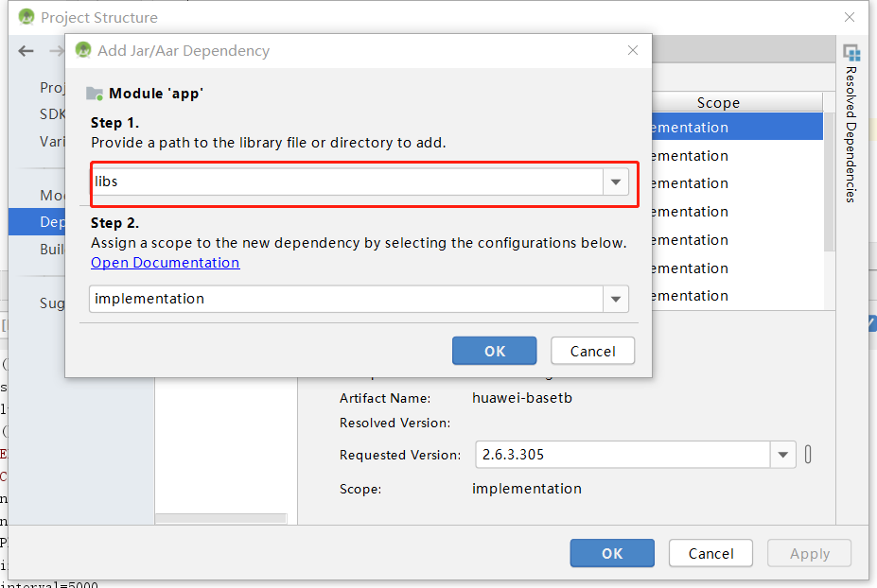Click the Module 'app' folder icon

coord(95,93)
